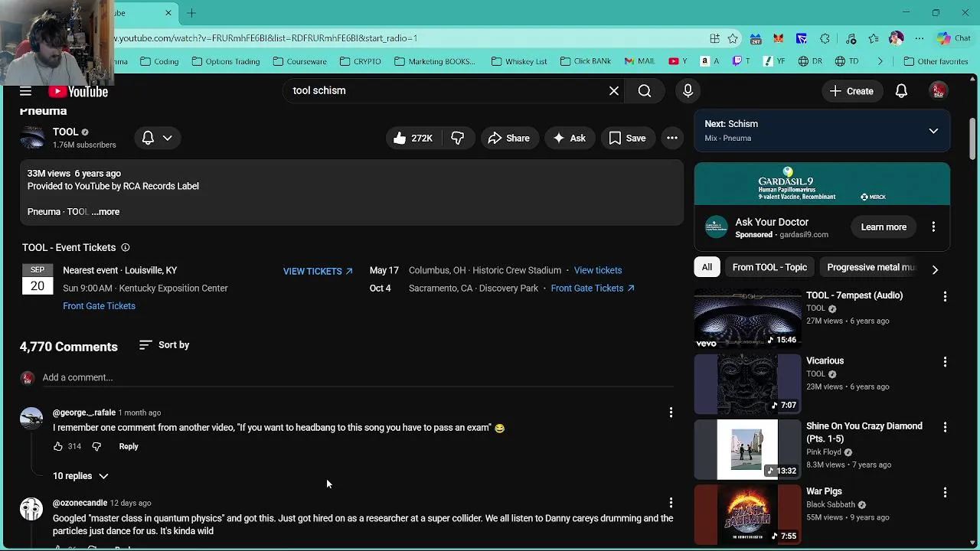Open Shine On You Crazy Diamond title

[864, 432]
